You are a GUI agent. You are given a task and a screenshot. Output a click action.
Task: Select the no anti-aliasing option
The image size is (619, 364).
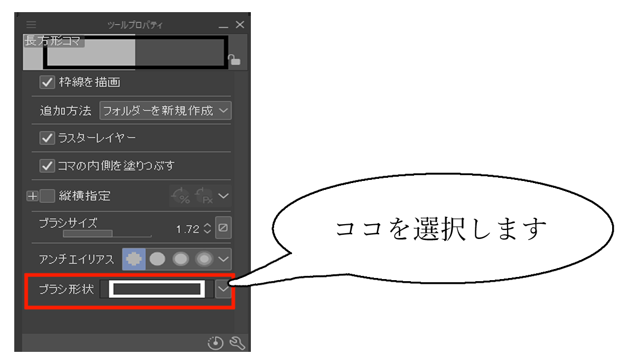pyautogui.click(x=134, y=259)
